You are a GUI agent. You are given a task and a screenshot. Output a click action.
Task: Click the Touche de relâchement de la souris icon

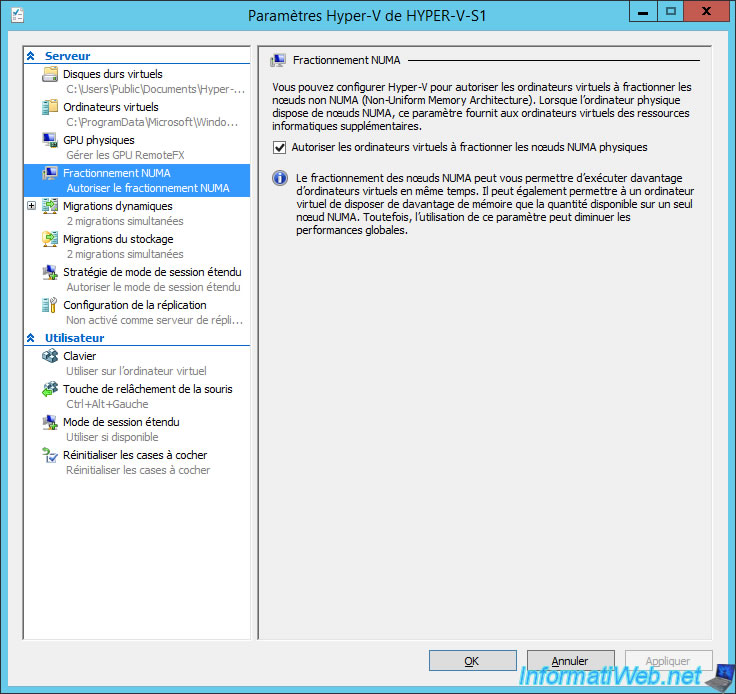point(50,389)
